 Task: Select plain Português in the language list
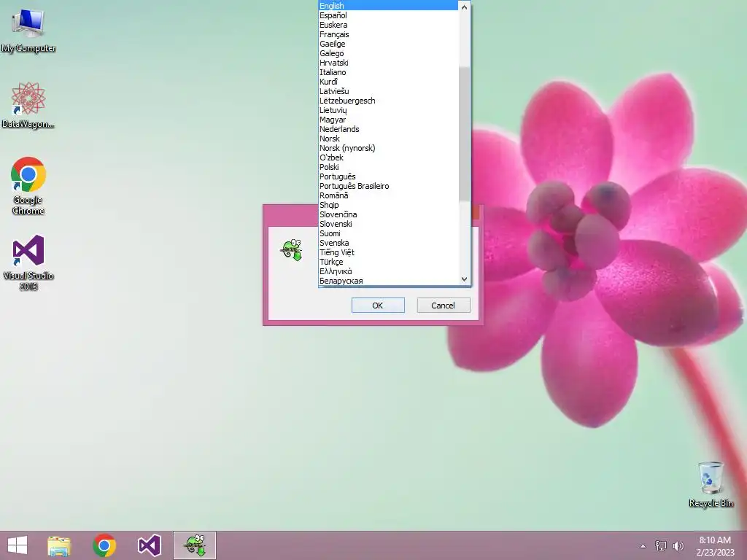388,176
